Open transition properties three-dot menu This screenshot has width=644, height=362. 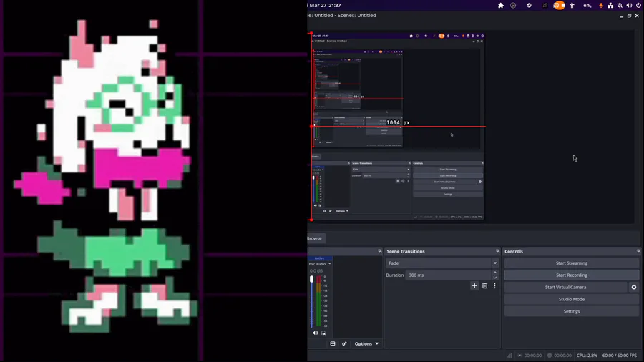[494, 286]
